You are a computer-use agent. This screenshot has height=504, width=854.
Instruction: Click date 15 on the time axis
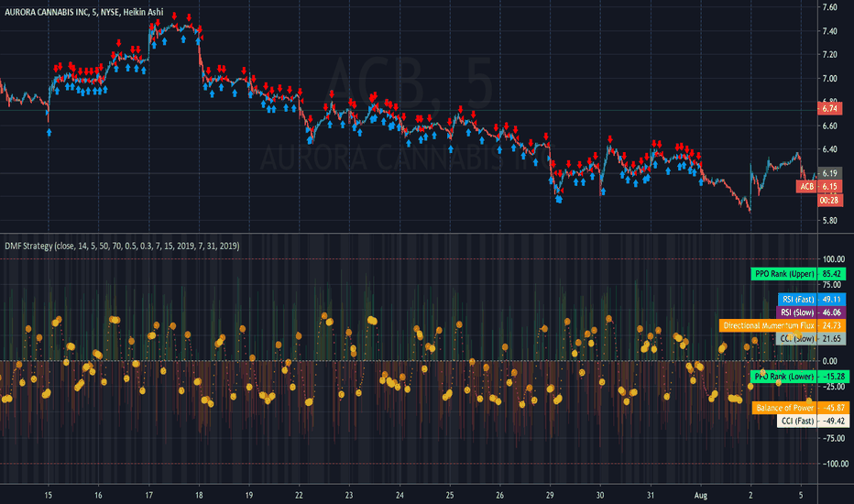pyautogui.click(x=48, y=495)
